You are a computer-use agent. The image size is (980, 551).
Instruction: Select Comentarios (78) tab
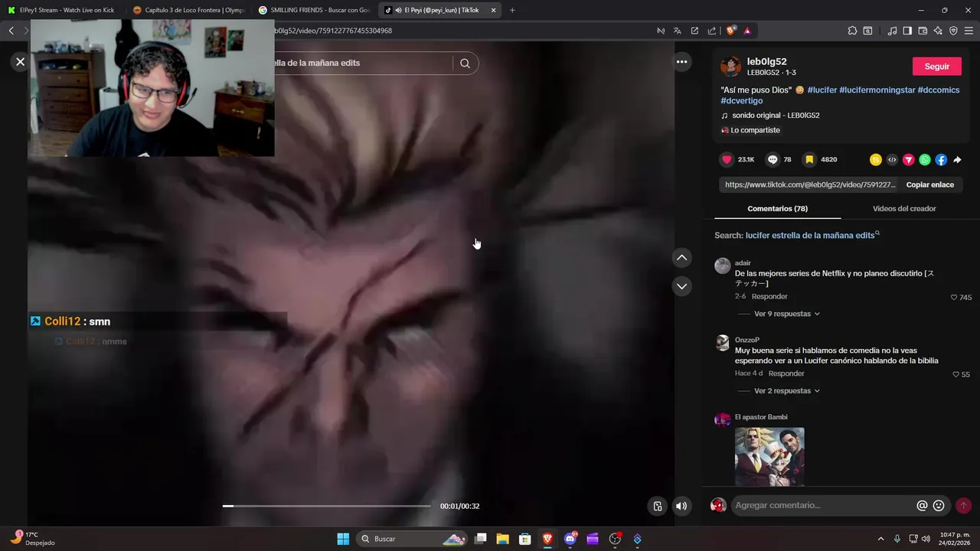click(777, 209)
